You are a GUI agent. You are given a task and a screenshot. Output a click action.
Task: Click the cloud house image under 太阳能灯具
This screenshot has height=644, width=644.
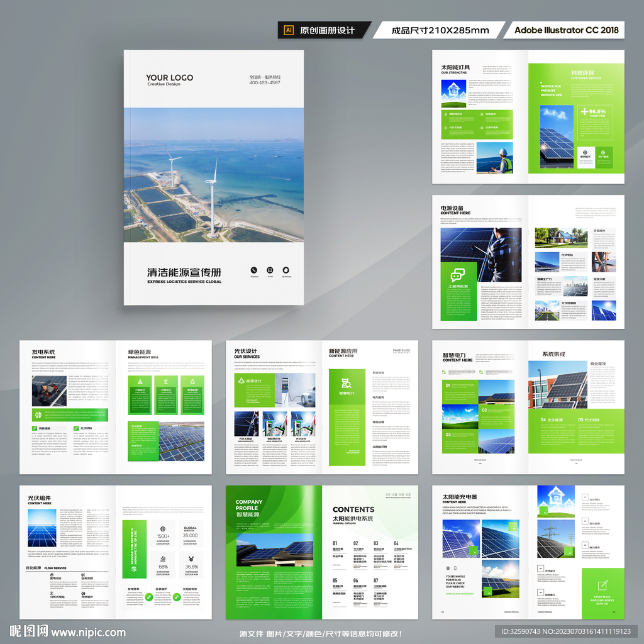453,93
